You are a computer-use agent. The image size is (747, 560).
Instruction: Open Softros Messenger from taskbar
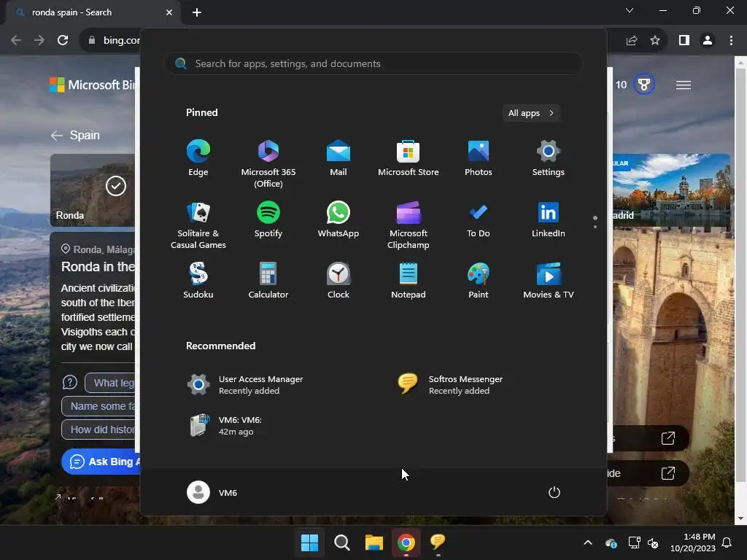438,542
